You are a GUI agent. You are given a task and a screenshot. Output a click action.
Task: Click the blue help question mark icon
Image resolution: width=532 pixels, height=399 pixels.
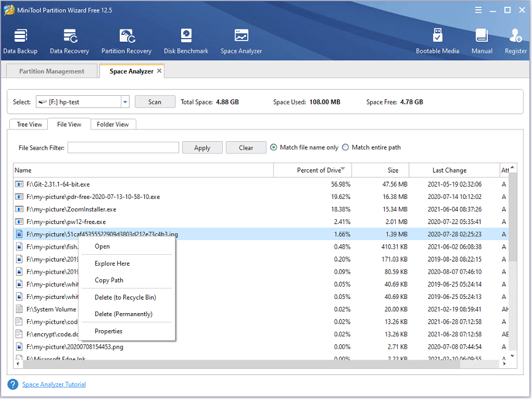tap(13, 384)
